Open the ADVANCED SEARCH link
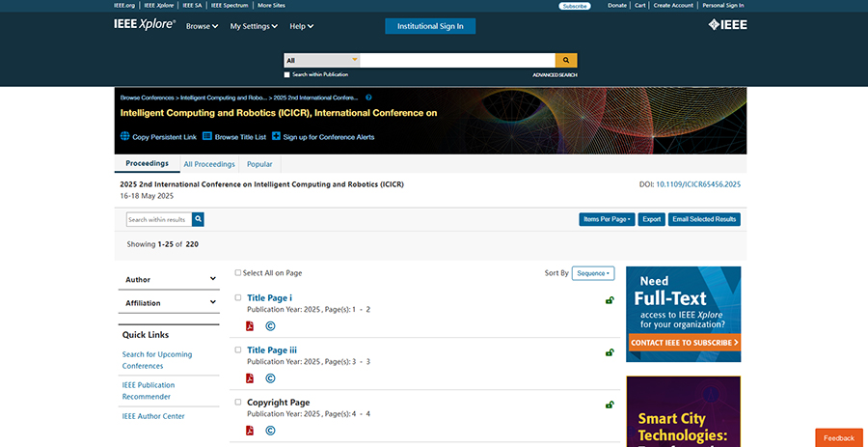The image size is (868, 447). tap(555, 74)
